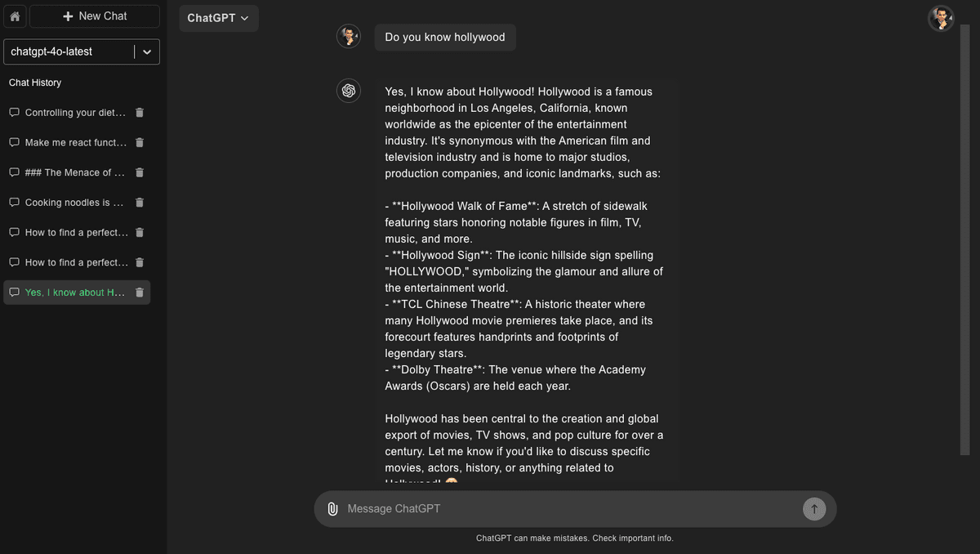Delete the 'Yes, I know about H' chat
This screenshot has width=980, height=554.
[140, 293]
